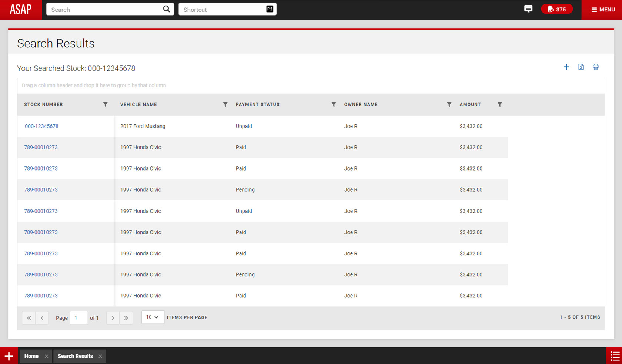Go to the next page
622x364 pixels.
click(x=113, y=318)
